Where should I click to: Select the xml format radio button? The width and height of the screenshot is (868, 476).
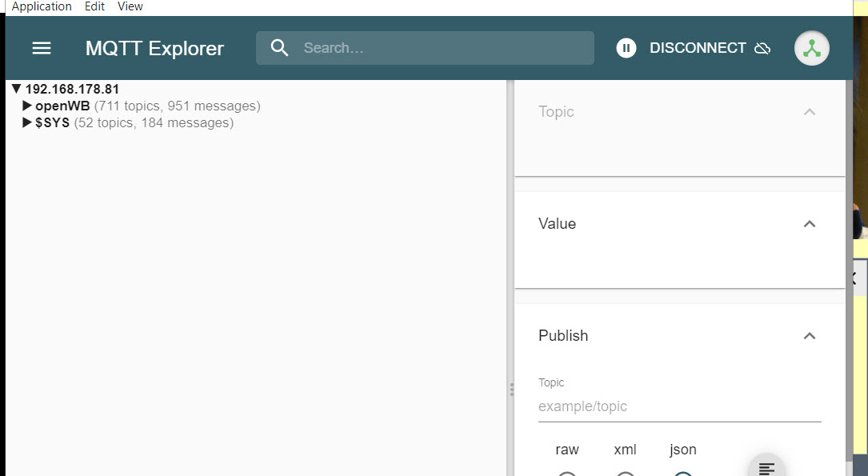point(626,474)
